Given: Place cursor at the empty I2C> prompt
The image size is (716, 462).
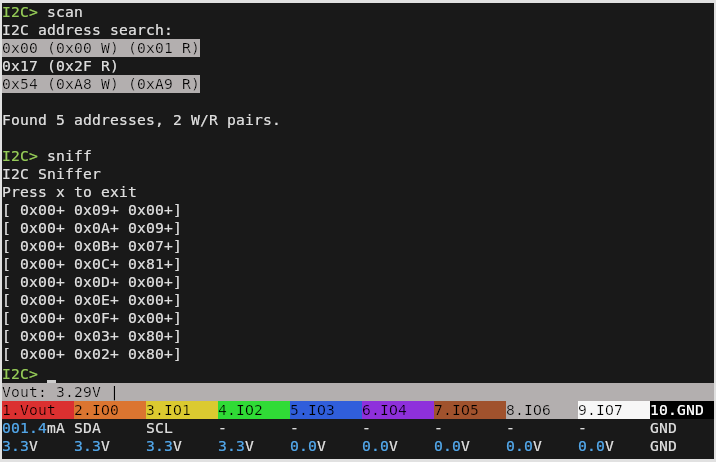Looking at the screenshot, I should tap(52, 374).
